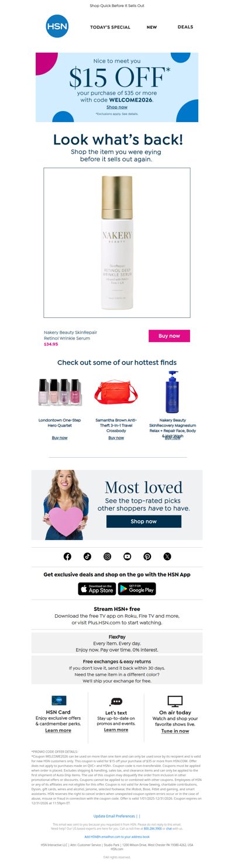Image resolution: width=234 pixels, height=868 pixels.
Task: Click the HSN Card icon
Action: pos(58,700)
